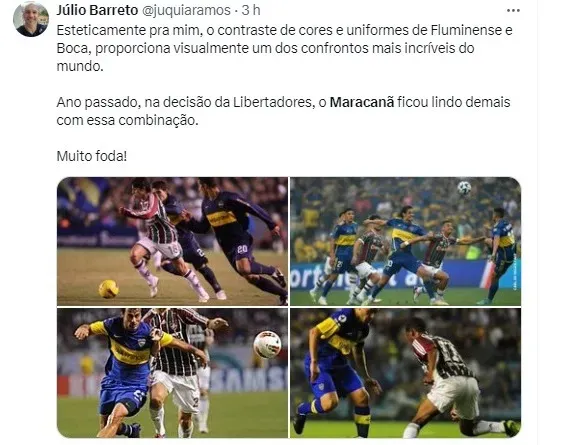This screenshot has height=445, width=563.
Task: Click the Muito foda! line
Action: tap(92, 156)
